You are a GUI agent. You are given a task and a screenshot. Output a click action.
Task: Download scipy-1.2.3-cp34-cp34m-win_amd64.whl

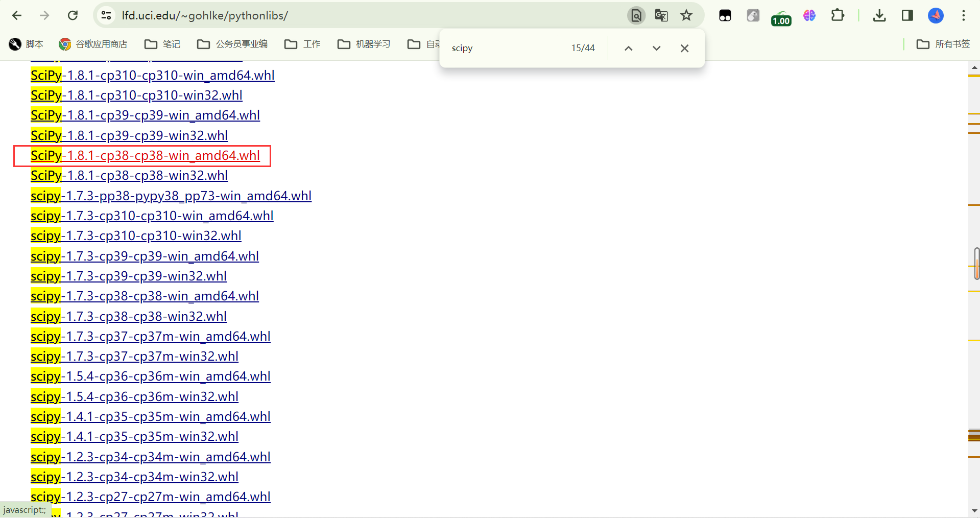click(x=151, y=457)
